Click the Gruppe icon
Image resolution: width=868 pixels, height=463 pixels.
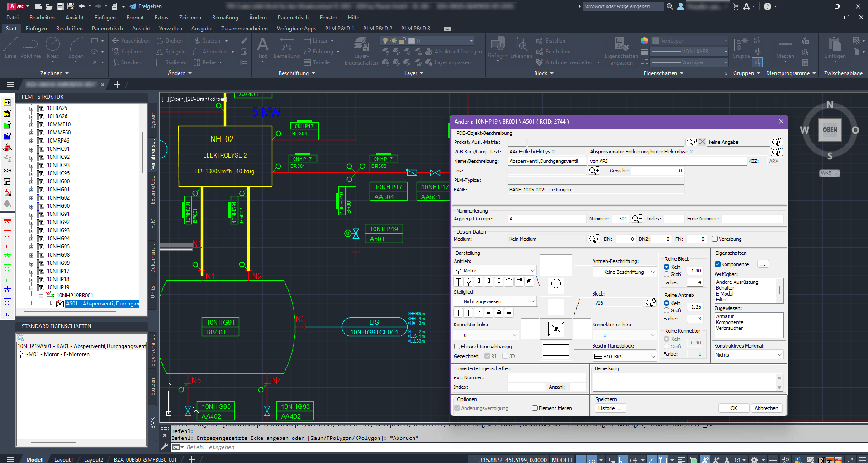coord(741,48)
